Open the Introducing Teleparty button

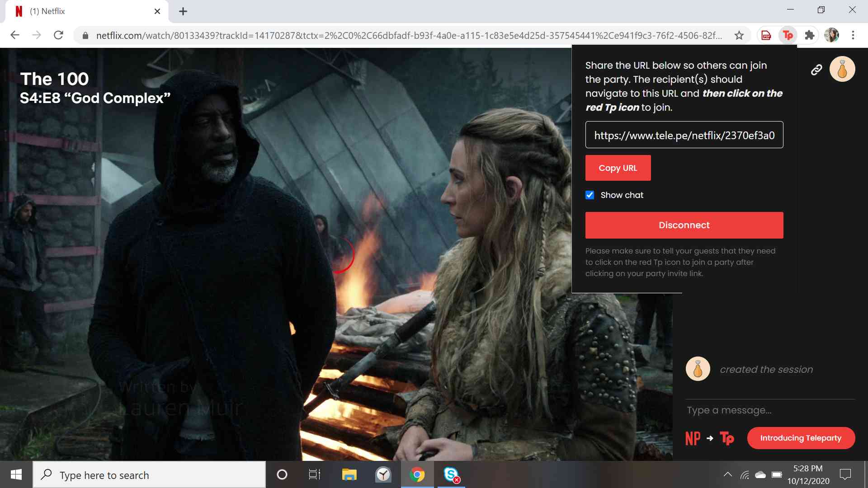(x=801, y=438)
